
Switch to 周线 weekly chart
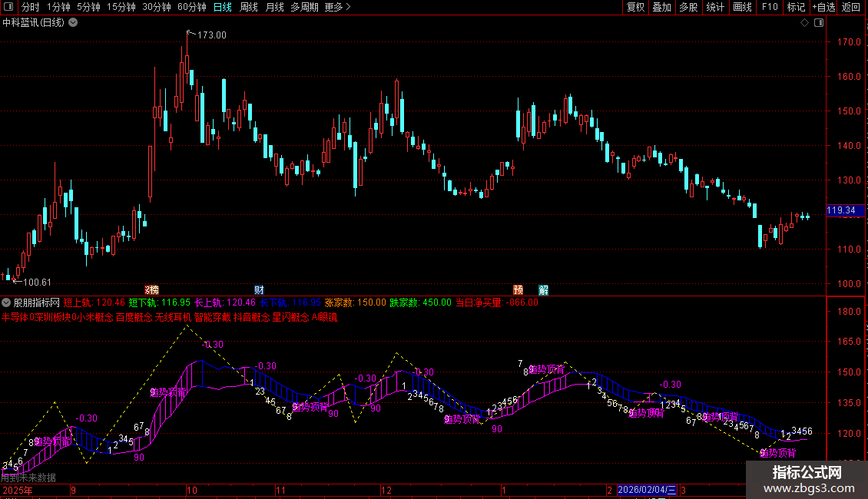point(249,7)
